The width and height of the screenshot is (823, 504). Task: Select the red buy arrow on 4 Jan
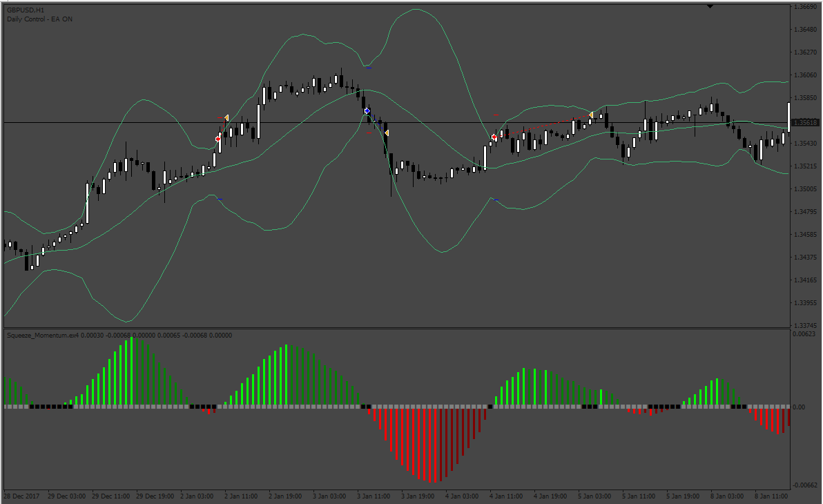(x=494, y=137)
